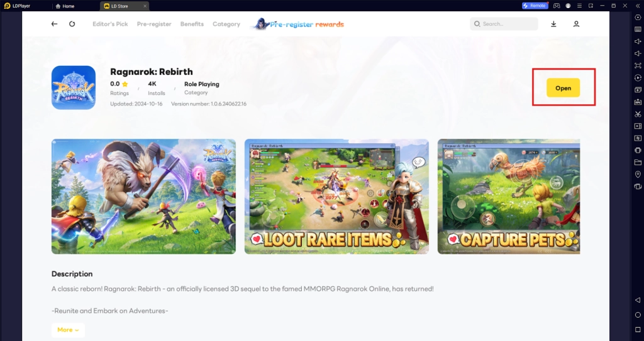644x341 pixels.
Task: Open virtual location pin icon
Action: tap(638, 175)
